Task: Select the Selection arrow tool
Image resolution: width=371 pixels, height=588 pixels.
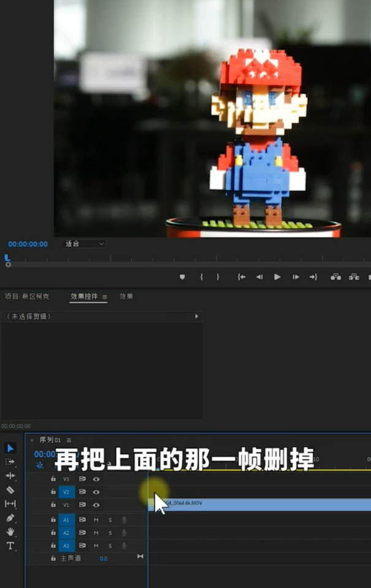Action: coord(10,448)
